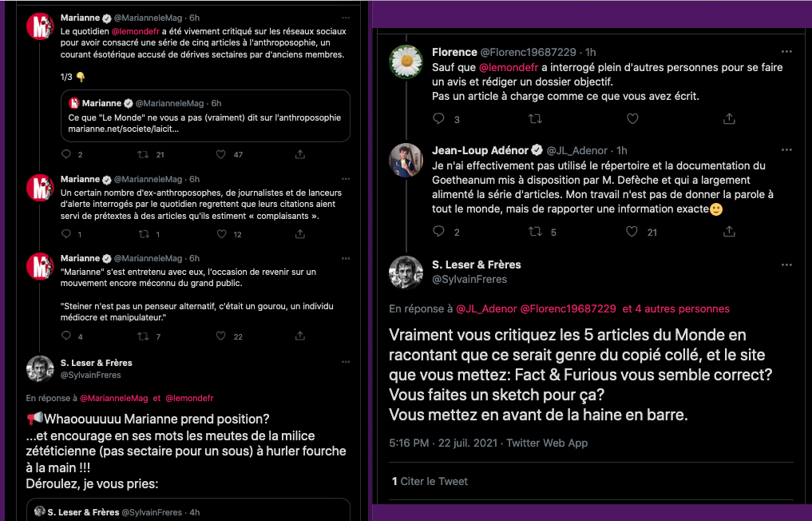812x521 pixels.
Task: Open more options on Jean-Loup Adénor's tweet
Action: 786,149
